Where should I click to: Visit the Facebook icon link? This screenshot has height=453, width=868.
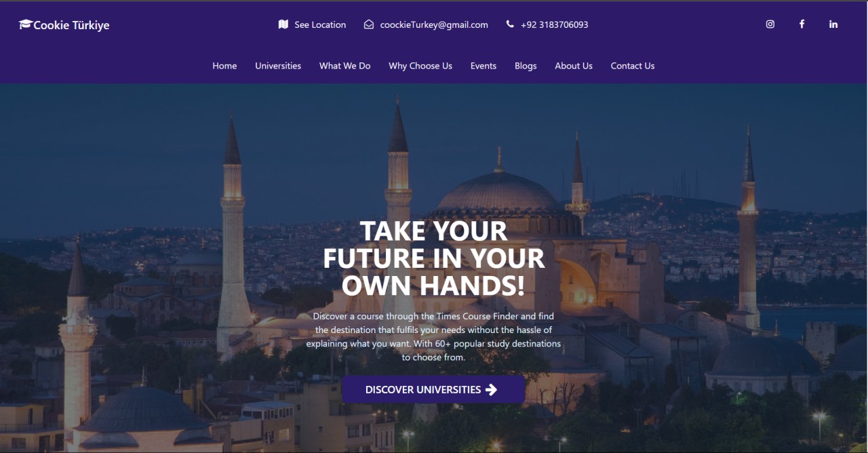coord(802,24)
